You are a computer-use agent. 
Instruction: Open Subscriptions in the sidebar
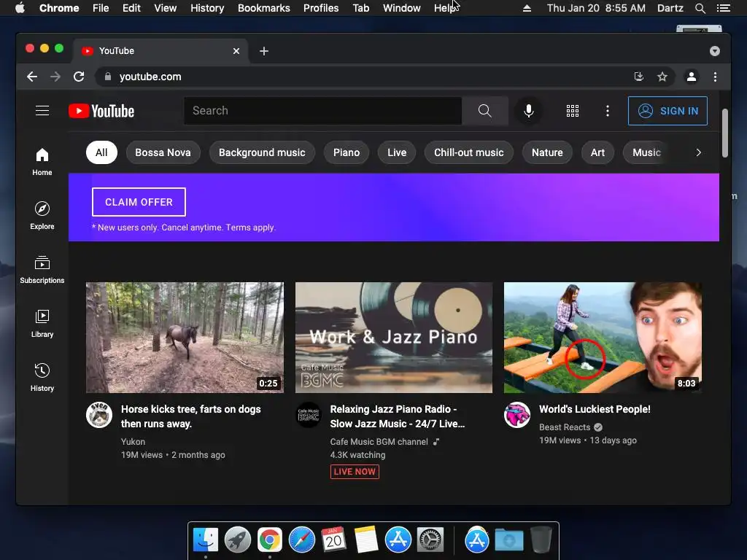[x=42, y=270]
